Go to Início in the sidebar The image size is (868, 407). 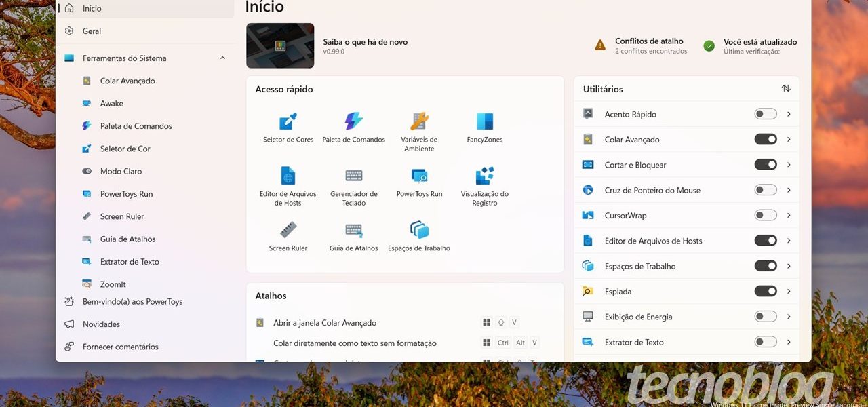coord(146,8)
